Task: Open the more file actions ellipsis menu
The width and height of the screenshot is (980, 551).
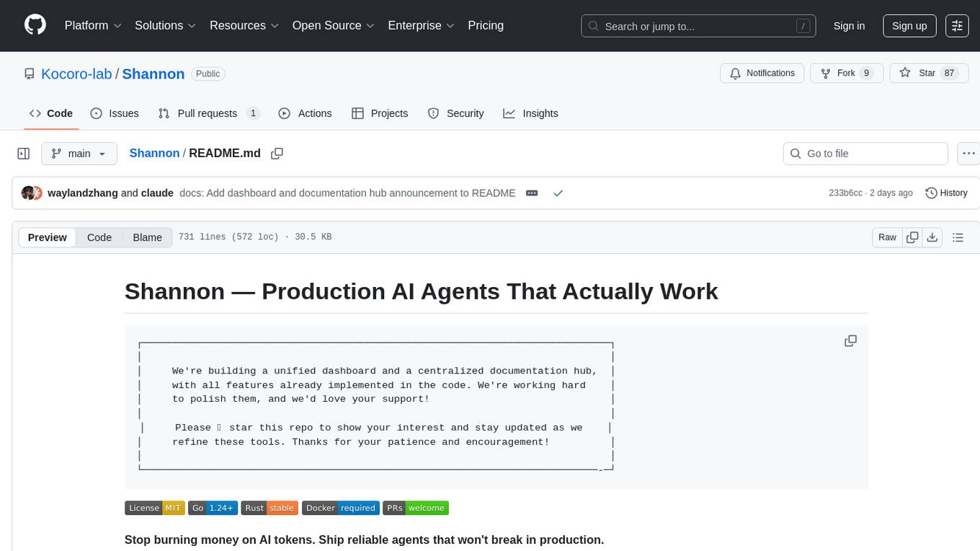Action: [968, 154]
